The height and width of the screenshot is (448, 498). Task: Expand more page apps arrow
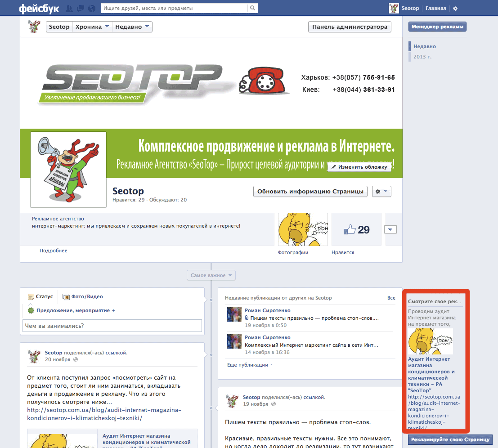tap(390, 230)
